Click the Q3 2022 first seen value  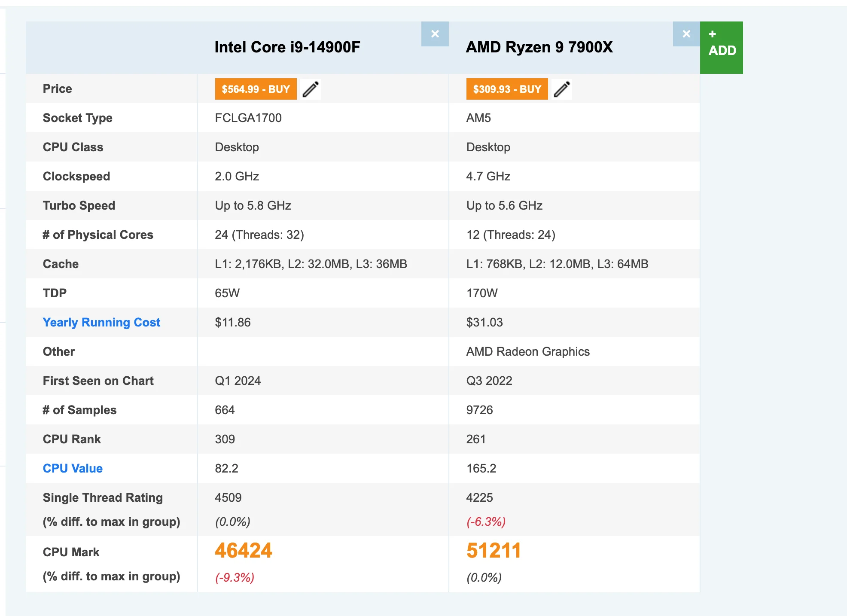click(489, 381)
